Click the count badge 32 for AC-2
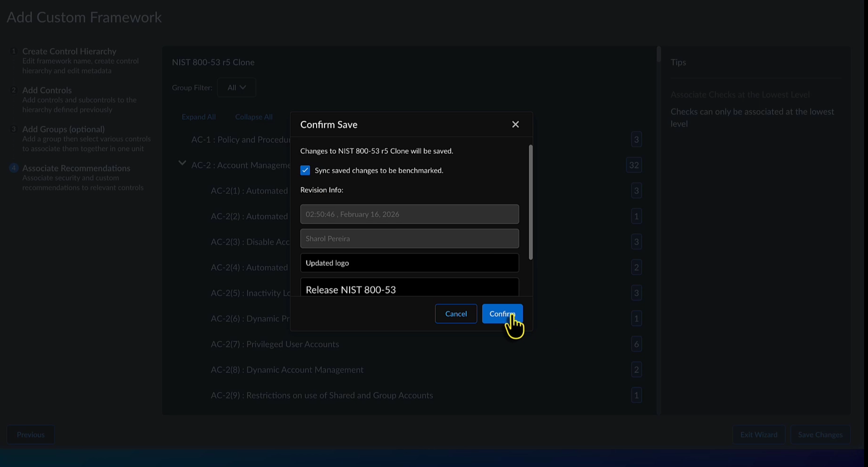Viewport: 868px width, 467px height. [x=634, y=165]
